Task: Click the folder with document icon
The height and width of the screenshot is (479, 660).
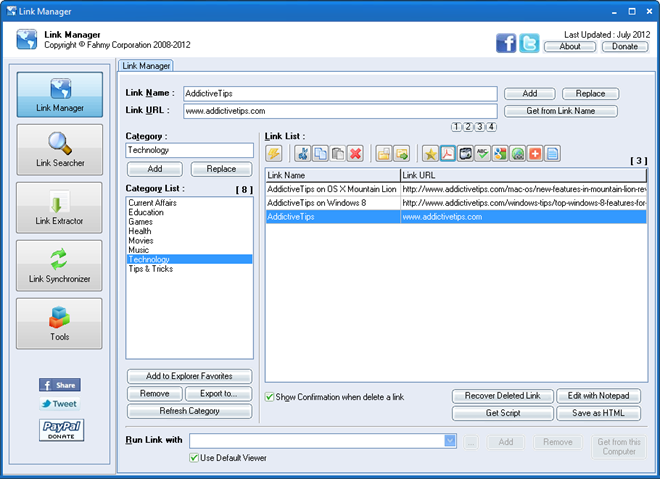Action: (x=384, y=154)
